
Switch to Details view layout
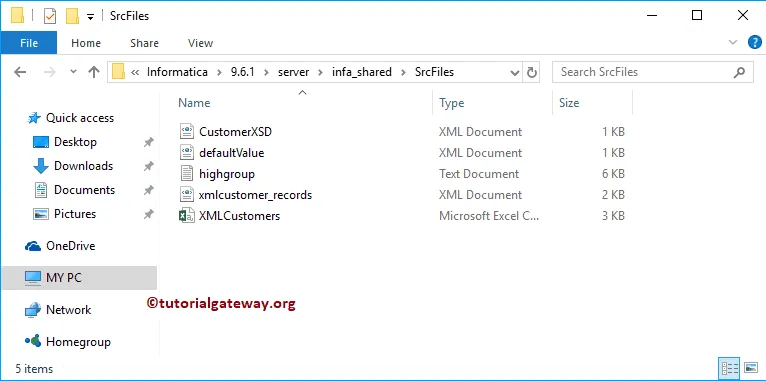pyautogui.click(x=730, y=368)
